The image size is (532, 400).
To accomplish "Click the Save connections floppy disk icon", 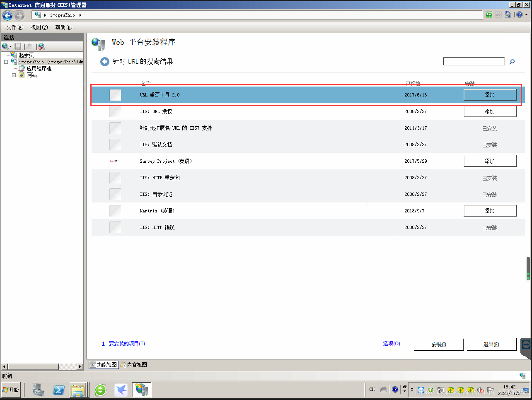I will tap(18, 46).
